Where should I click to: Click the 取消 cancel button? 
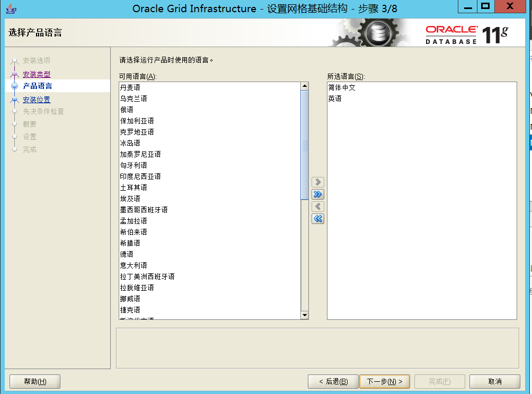click(x=495, y=381)
